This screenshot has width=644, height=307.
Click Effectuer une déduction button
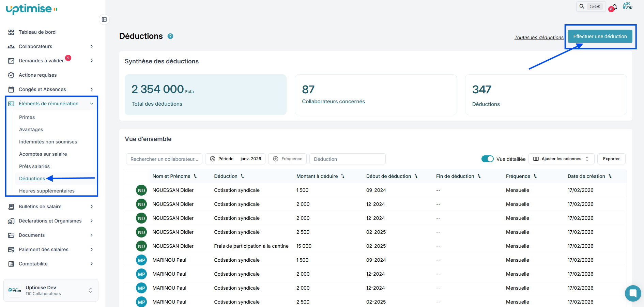[x=600, y=36]
